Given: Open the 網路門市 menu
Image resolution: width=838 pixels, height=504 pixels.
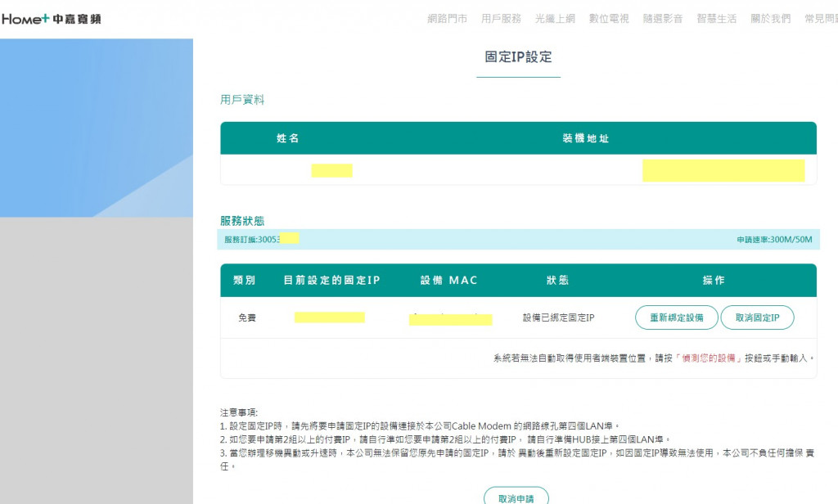Looking at the screenshot, I should click(x=448, y=19).
